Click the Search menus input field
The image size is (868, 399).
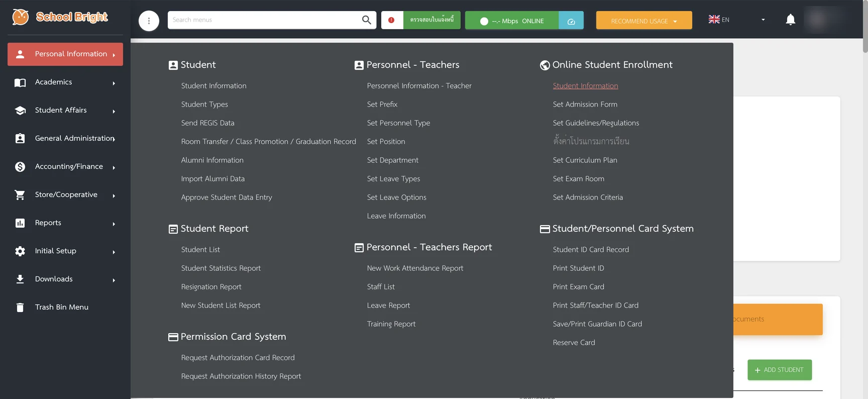(x=264, y=20)
